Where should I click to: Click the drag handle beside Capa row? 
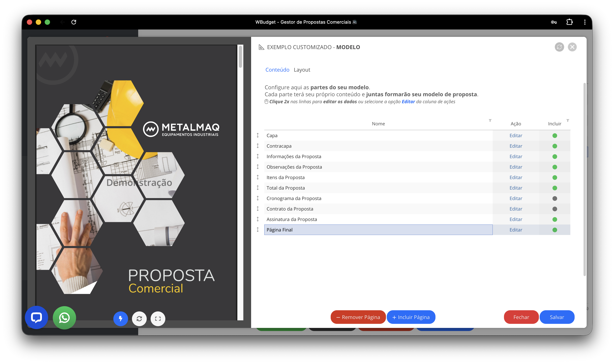tap(258, 135)
